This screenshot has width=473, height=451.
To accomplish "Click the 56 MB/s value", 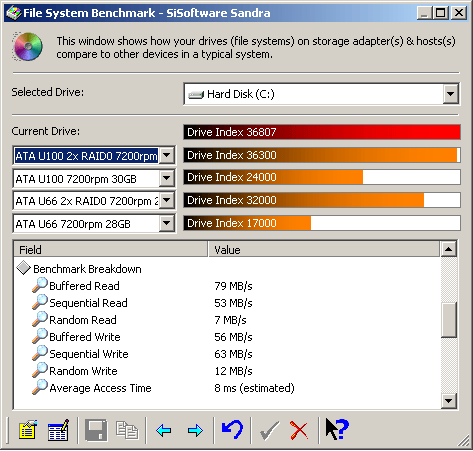I will click(x=233, y=337).
